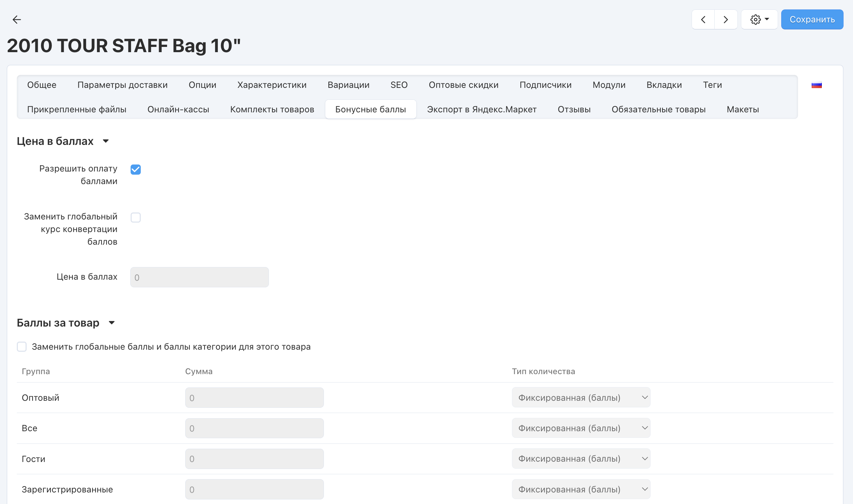This screenshot has width=853, height=504.
Task: Click the Сумма field for Все group
Action: pos(254,428)
